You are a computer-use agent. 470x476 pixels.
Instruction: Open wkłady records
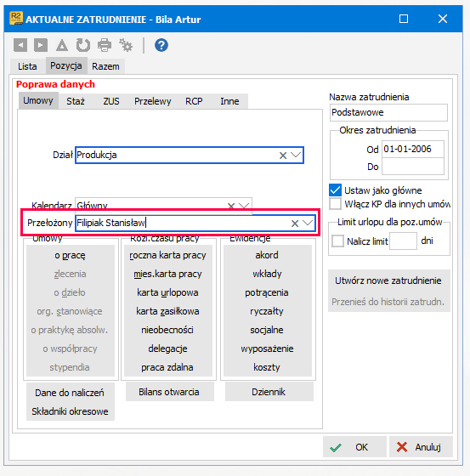click(x=267, y=274)
